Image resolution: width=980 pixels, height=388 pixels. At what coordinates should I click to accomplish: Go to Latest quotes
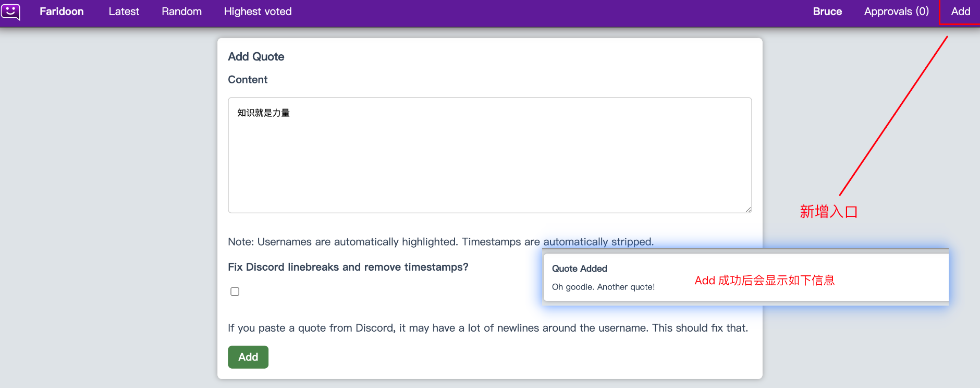click(x=124, y=11)
